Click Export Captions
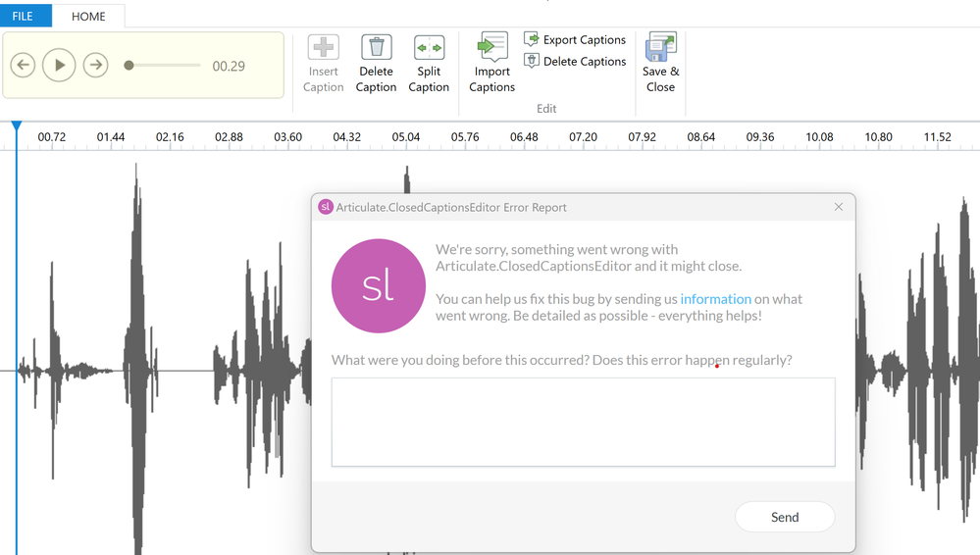 pos(575,40)
